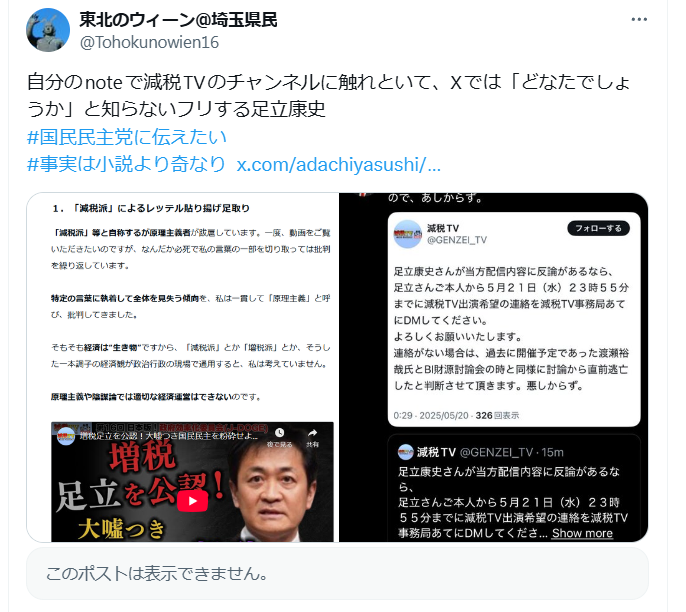Open the left note article image
686x612 pixels.
(x=183, y=367)
